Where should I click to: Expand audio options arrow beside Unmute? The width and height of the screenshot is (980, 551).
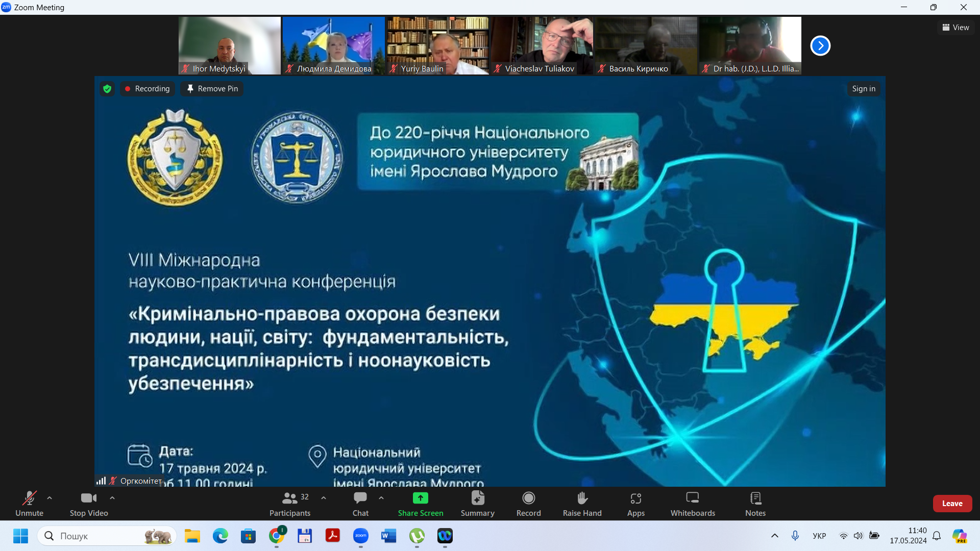coord(50,498)
